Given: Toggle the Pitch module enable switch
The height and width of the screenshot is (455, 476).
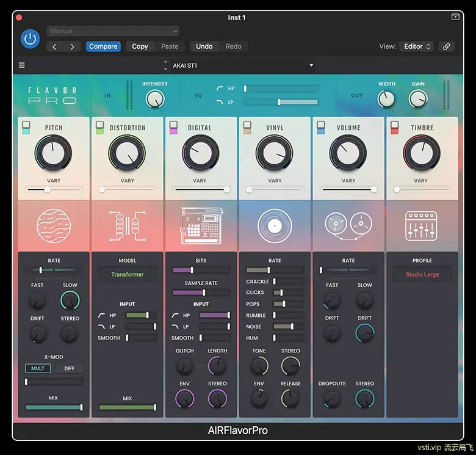Looking at the screenshot, I should [x=26, y=128].
